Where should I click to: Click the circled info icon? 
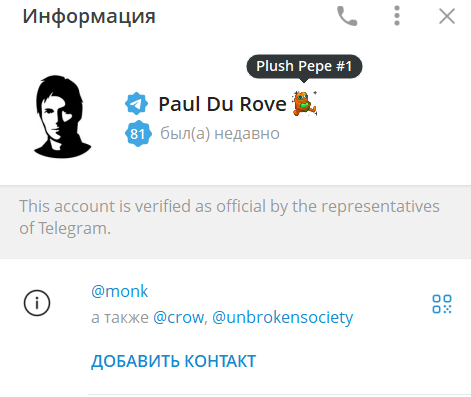[x=37, y=303]
